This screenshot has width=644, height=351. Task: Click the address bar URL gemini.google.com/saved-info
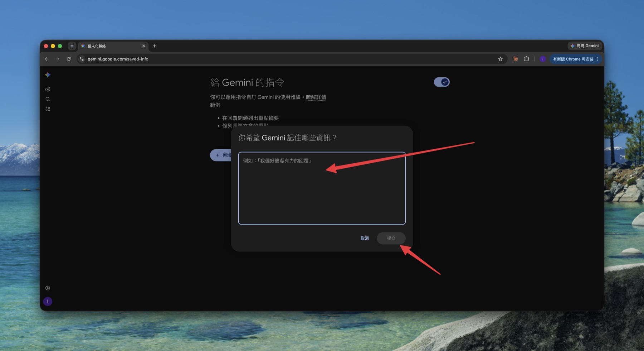(x=118, y=59)
